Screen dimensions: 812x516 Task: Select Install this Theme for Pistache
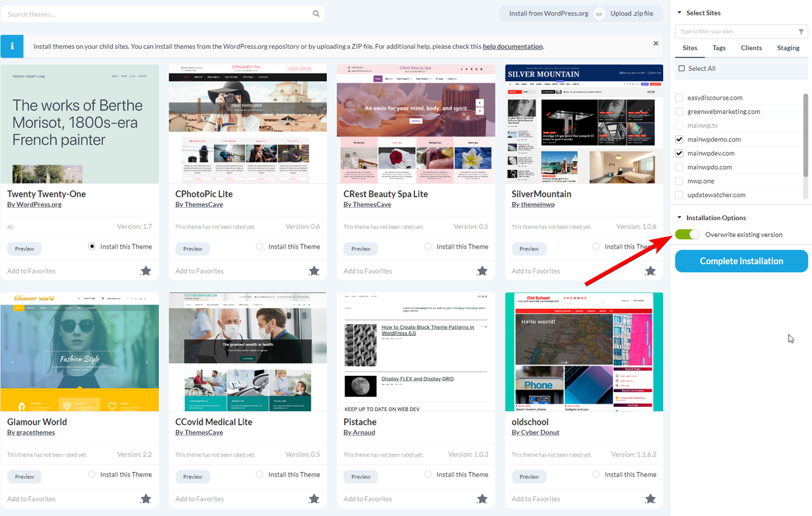428,475
